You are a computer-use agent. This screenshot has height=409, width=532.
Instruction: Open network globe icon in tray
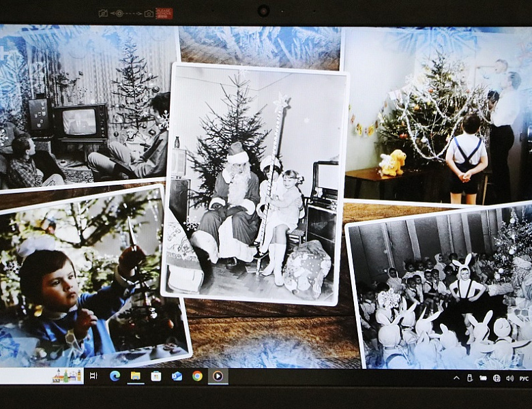(497, 378)
